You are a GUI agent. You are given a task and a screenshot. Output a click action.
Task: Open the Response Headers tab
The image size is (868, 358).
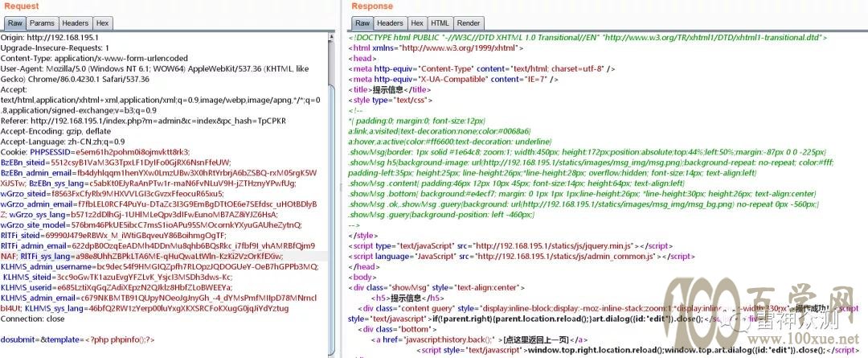390,23
